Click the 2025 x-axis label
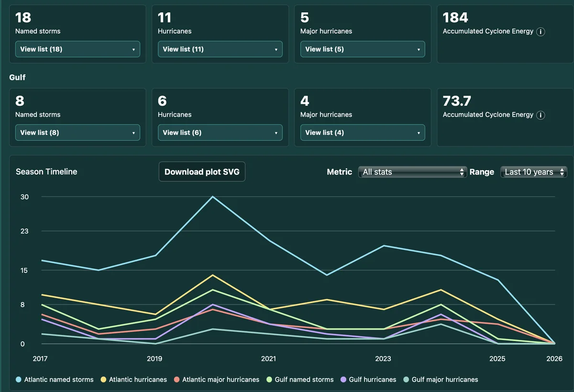Image resolution: width=574 pixels, height=392 pixels. (497, 359)
